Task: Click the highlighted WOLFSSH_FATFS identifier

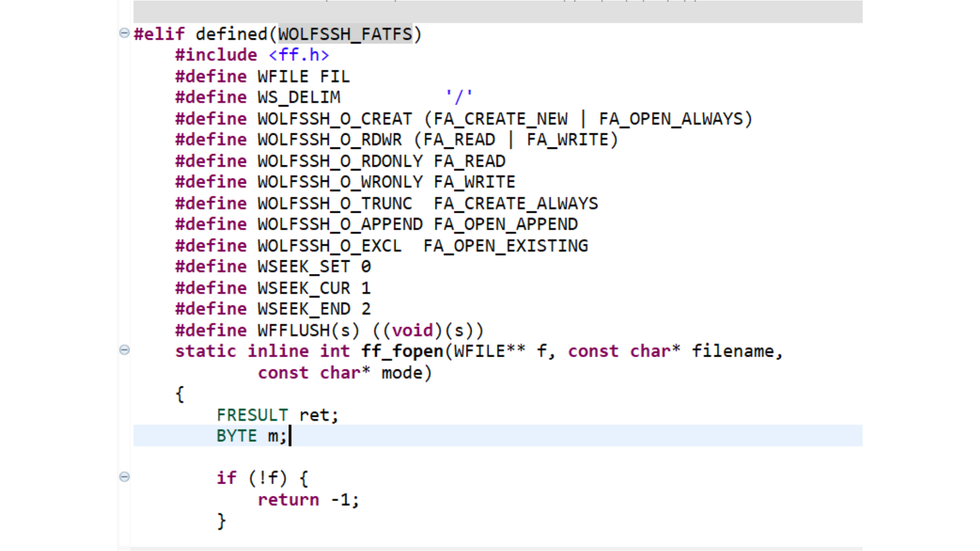Action: point(345,34)
